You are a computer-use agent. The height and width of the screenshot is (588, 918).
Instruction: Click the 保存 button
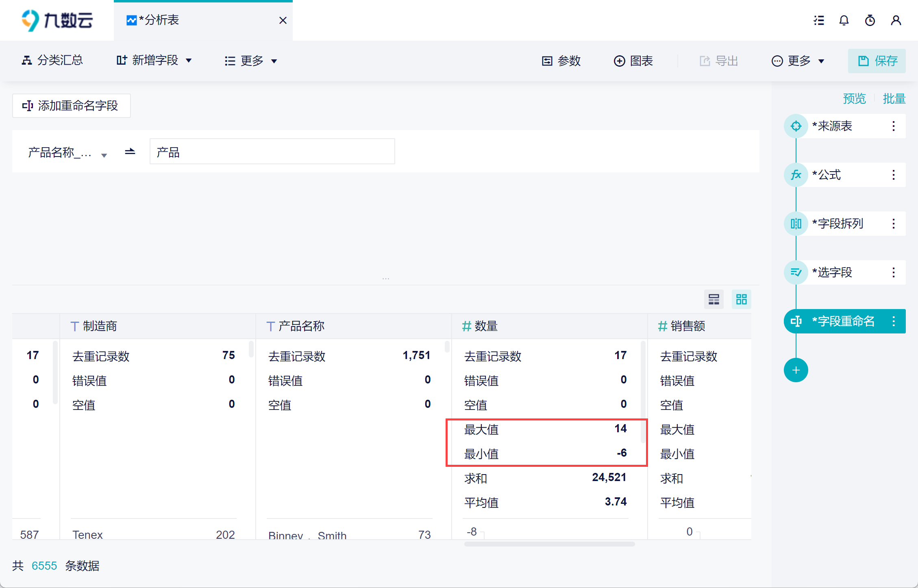tap(877, 61)
